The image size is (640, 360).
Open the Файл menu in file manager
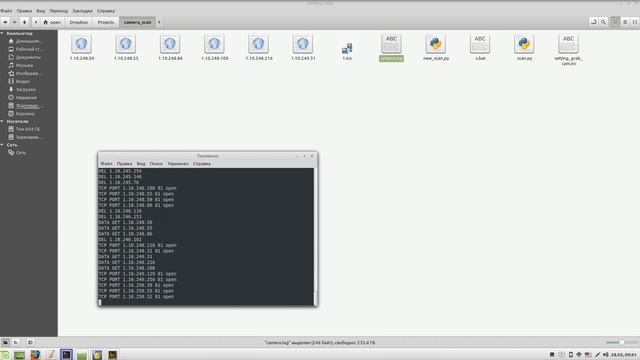tap(7, 11)
